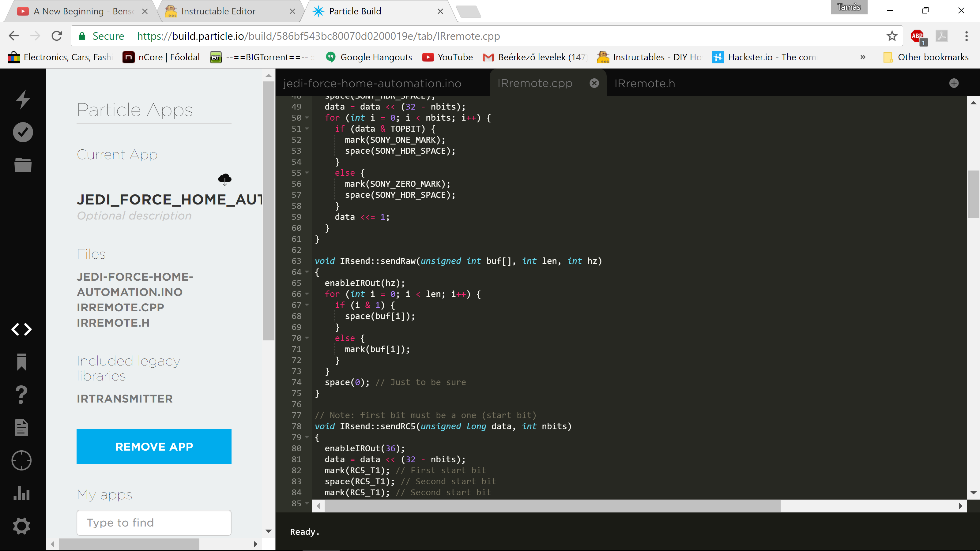The image size is (980, 551).
Task: Click the Save folder icon
Action: tap(23, 165)
